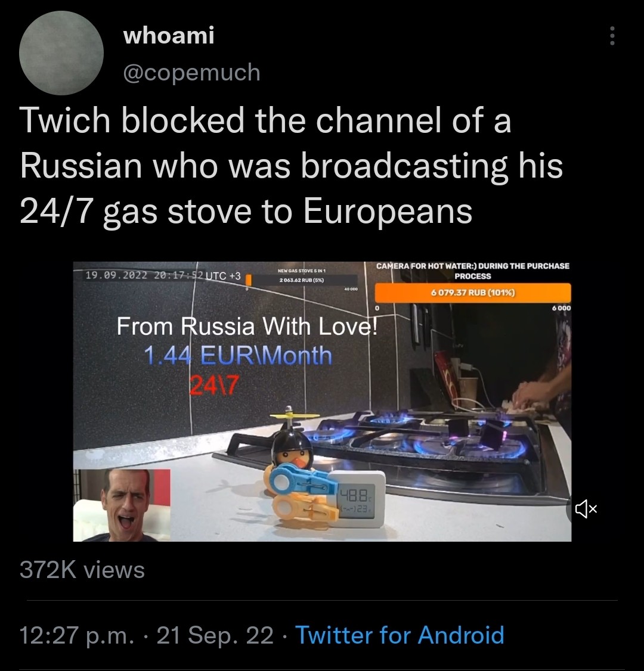
Task: Click the streamer's webcam face inset
Action: (122, 505)
